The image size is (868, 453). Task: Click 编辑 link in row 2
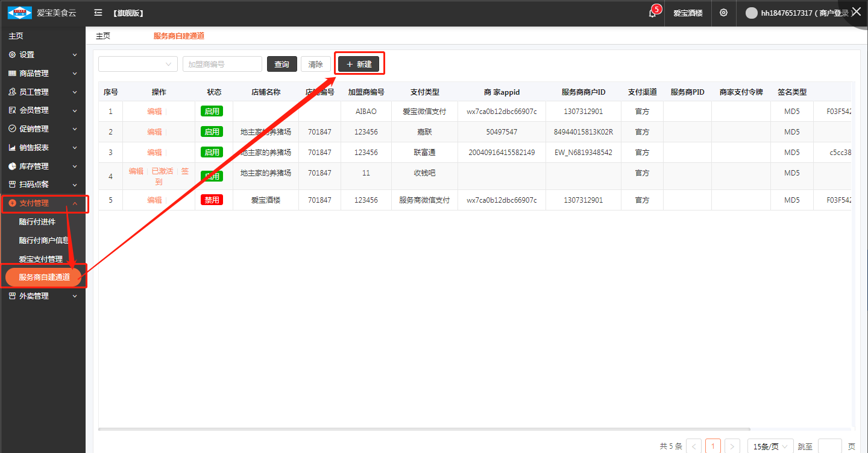pyautogui.click(x=154, y=132)
